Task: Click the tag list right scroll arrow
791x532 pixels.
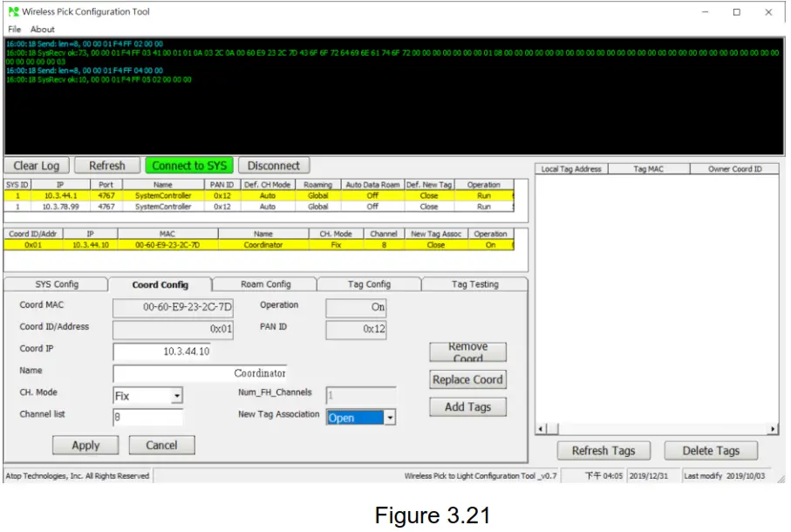Action: (773, 429)
